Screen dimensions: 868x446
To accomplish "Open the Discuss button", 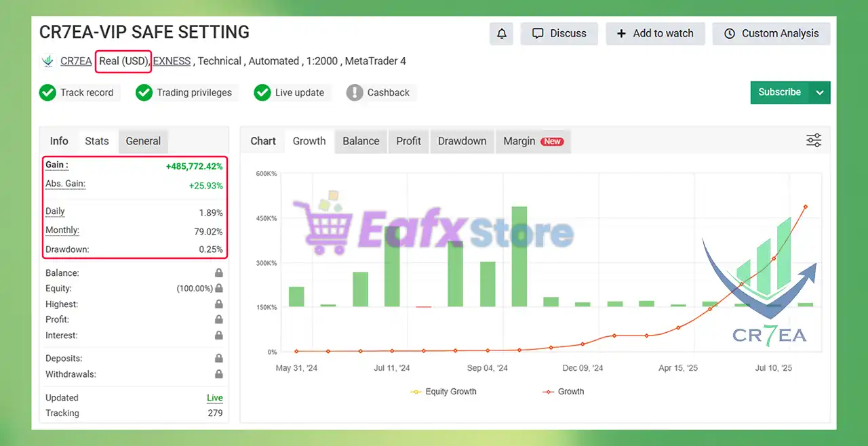I will tap(559, 33).
